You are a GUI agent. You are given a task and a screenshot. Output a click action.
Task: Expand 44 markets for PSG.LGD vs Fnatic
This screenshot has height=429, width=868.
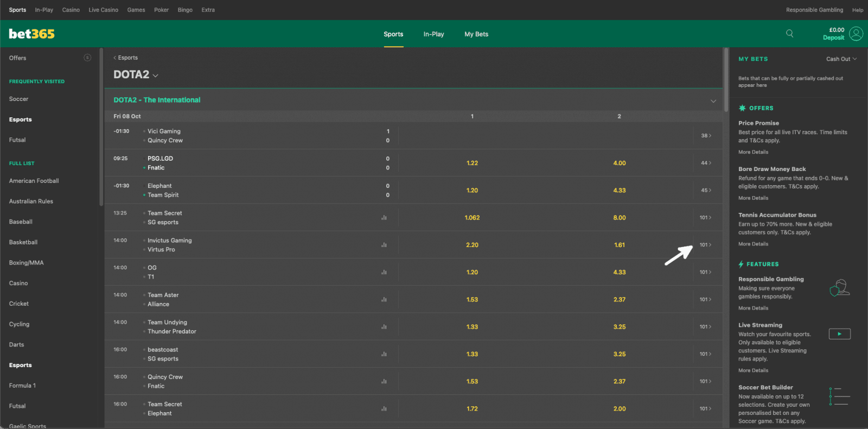click(705, 163)
